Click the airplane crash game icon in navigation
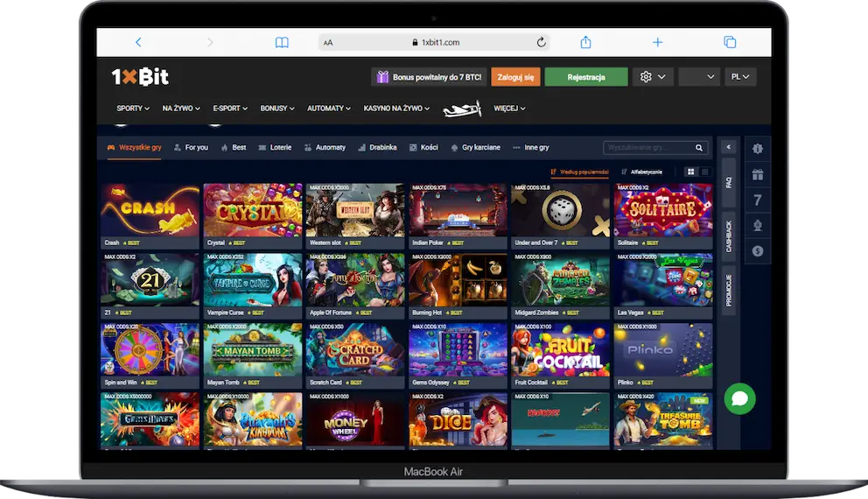This screenshot has width=868, height=499. (462, 109)
